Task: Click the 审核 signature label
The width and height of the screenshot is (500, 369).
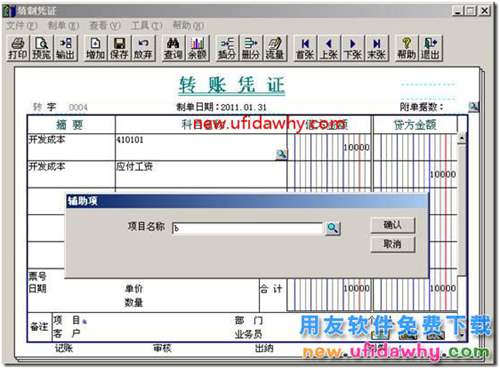Action: tap(162, 348)
